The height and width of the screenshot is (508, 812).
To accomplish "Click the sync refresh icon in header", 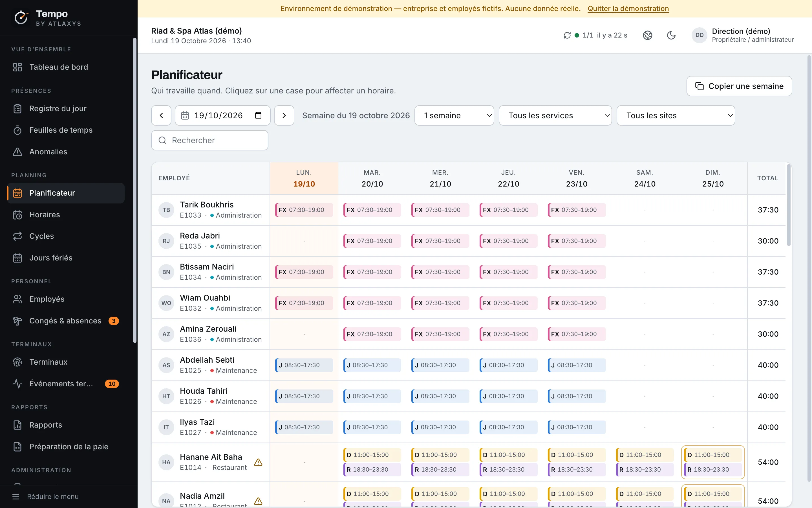I will 567,35.
